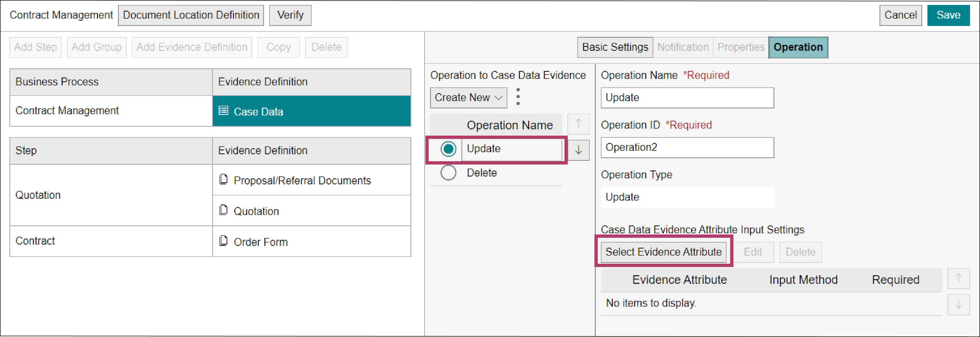Click the Input Method column header
Screen dimensions: 980x337
coord(803,280)
